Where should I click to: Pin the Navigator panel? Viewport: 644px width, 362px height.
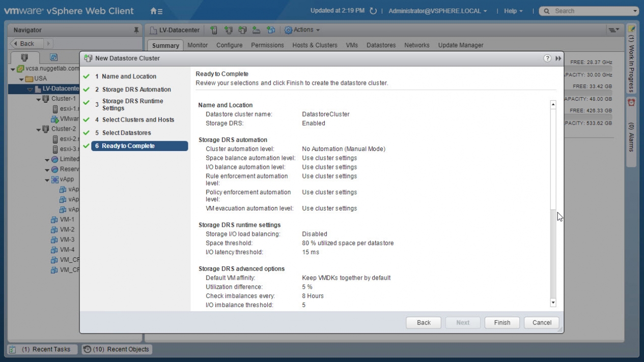point(136,31)
